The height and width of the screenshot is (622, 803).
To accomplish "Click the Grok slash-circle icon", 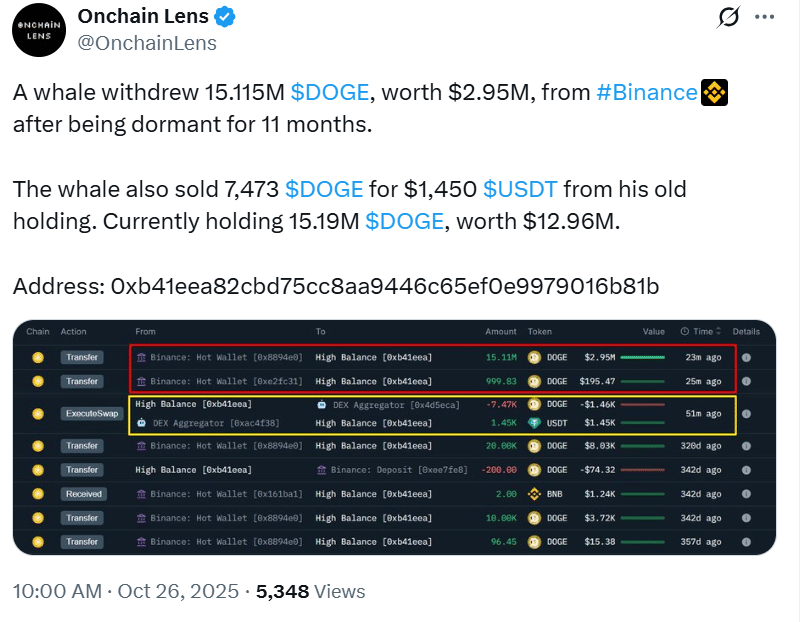I will tap(729, 17).
